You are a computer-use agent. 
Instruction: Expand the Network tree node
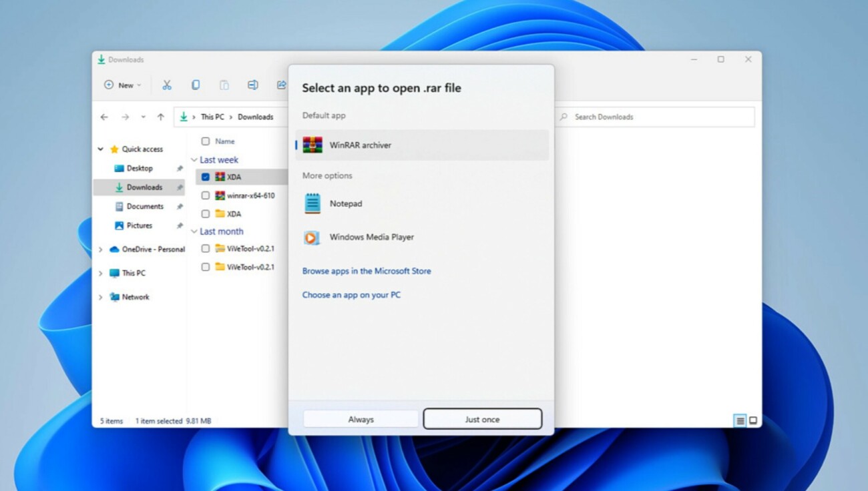pos(101,297)
